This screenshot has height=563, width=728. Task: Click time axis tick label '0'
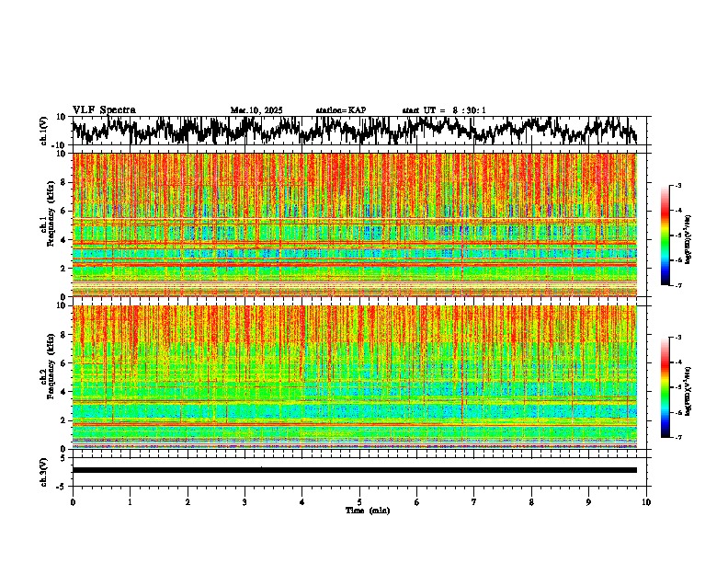[73, 502]
